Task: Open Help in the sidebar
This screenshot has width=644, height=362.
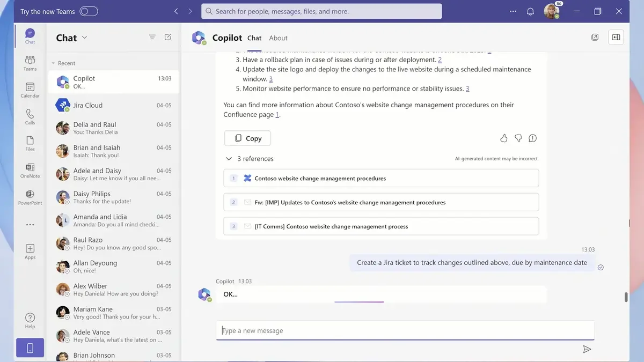Action: click(30, 321)
